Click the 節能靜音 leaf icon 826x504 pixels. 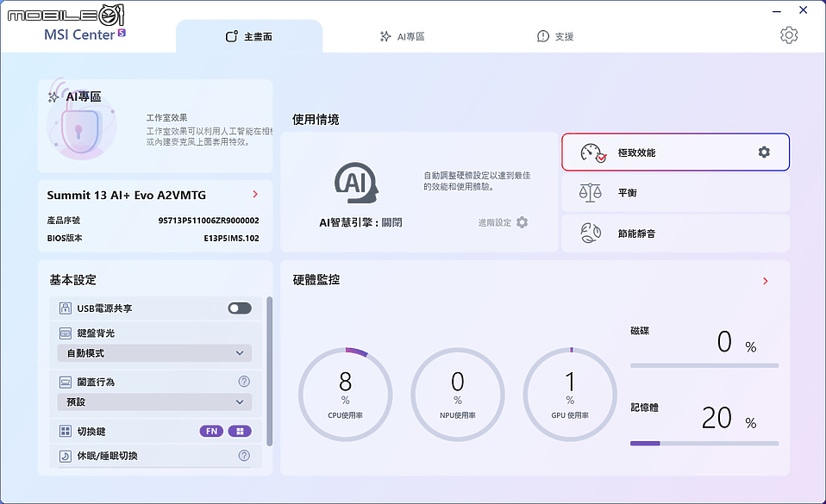[x=591, y=233]
